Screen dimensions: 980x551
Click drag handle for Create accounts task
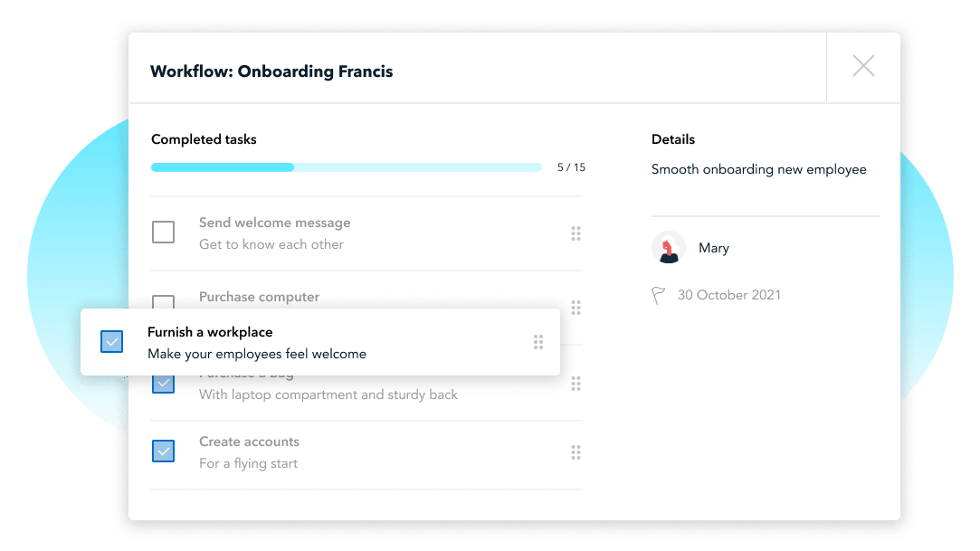(576, 452)
